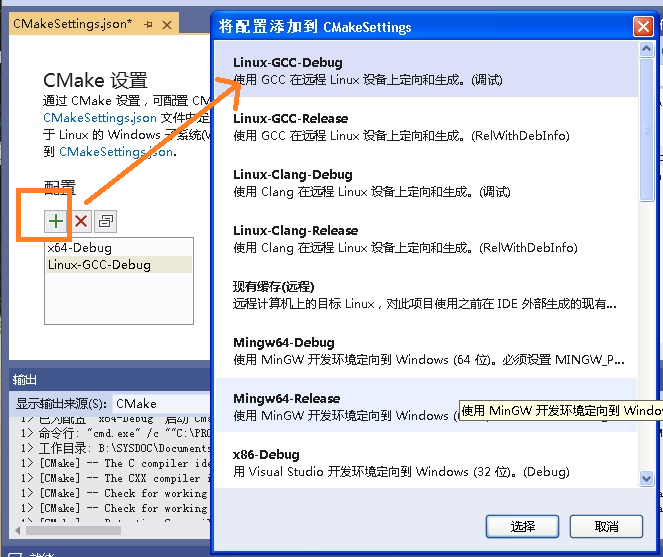This screenshot has height=557, width=663.
Task: Select x64-Debug in the configuration list
Action: click(119, 248)
